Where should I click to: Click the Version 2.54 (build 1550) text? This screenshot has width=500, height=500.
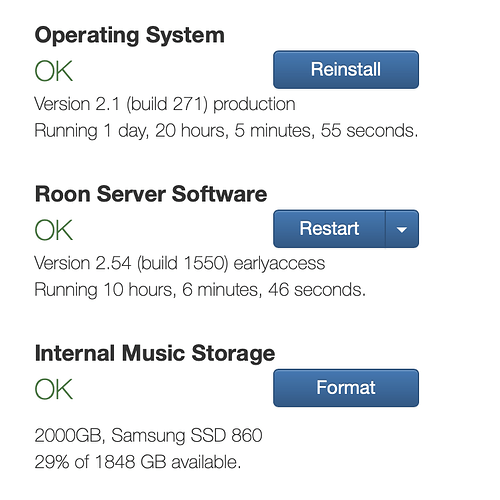coord(131,263)
